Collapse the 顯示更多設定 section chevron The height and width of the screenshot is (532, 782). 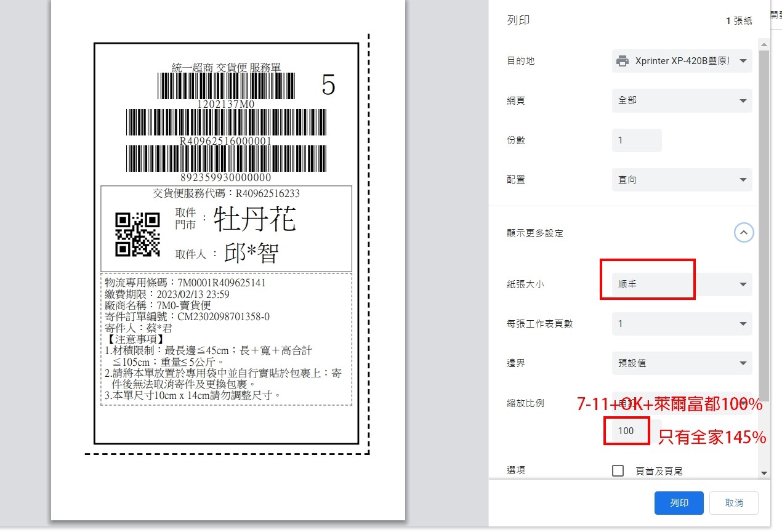pyautogui.click(x=744, y=233)
